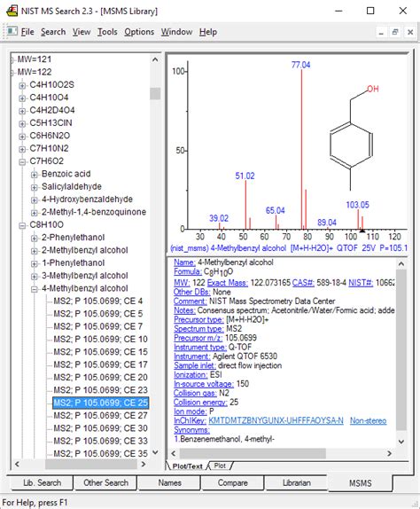Open the Options menu
420x509 pixels.
click(139, 32)
